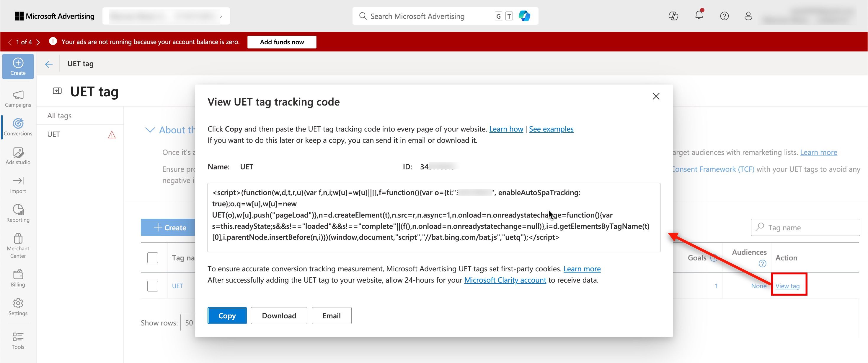Viewport: 868px width, 363px height.
Task: Open the See examples link
Action: click(551, 129)
